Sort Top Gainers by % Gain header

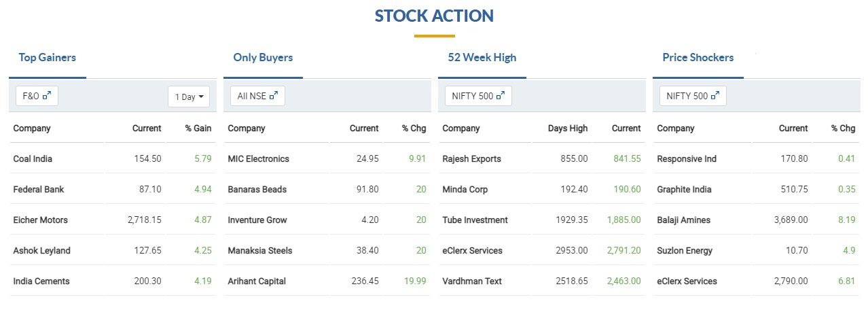tap(198, 128)
